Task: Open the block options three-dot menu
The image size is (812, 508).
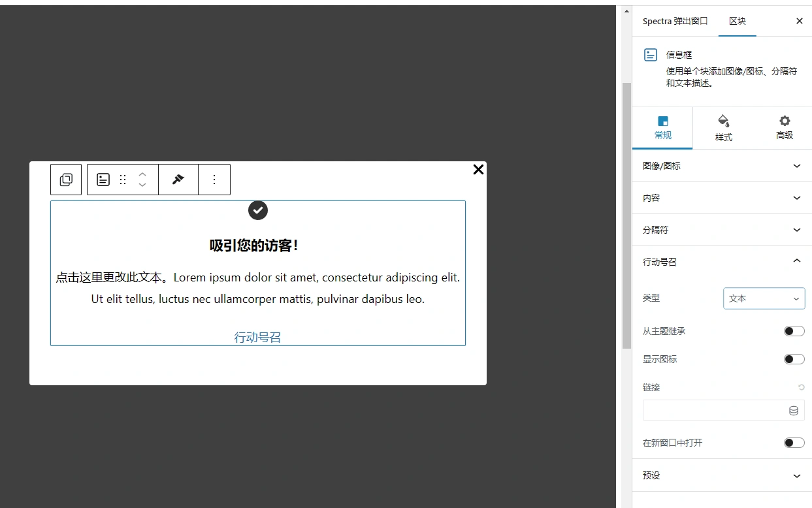Action: (x=214, y=180)
